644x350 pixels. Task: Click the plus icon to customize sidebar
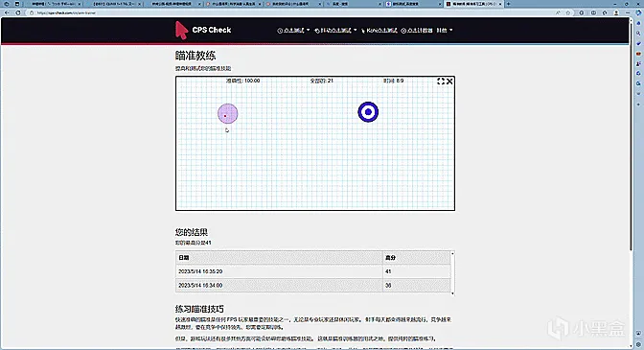[x=638, y=105]
